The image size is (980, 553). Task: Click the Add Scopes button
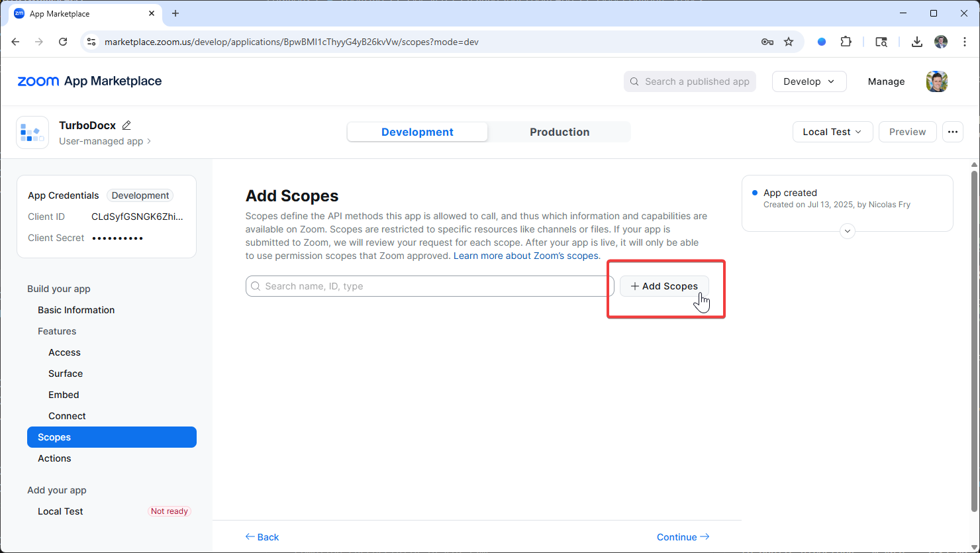pos(664,286)
